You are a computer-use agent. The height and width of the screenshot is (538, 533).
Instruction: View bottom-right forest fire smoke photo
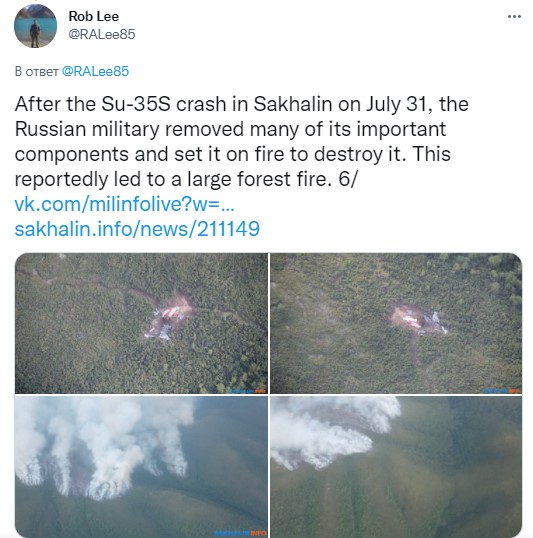pyautogui.click(x=396, y=466)
